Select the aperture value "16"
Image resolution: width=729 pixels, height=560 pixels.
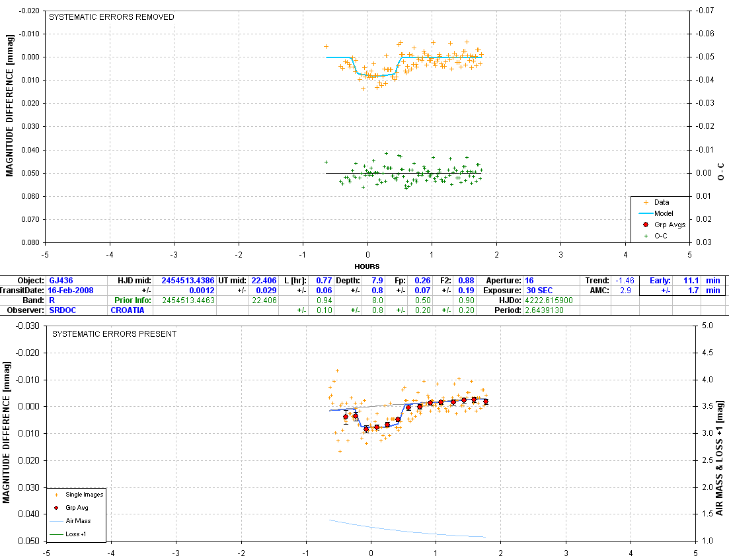tap(529, 281)
